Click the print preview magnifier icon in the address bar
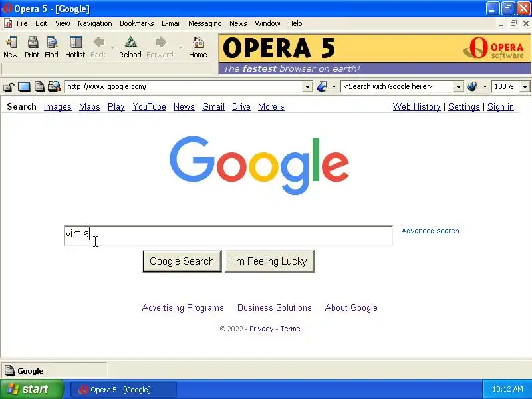The width and height of the screenshot is (532, 399). coord(54,87)
